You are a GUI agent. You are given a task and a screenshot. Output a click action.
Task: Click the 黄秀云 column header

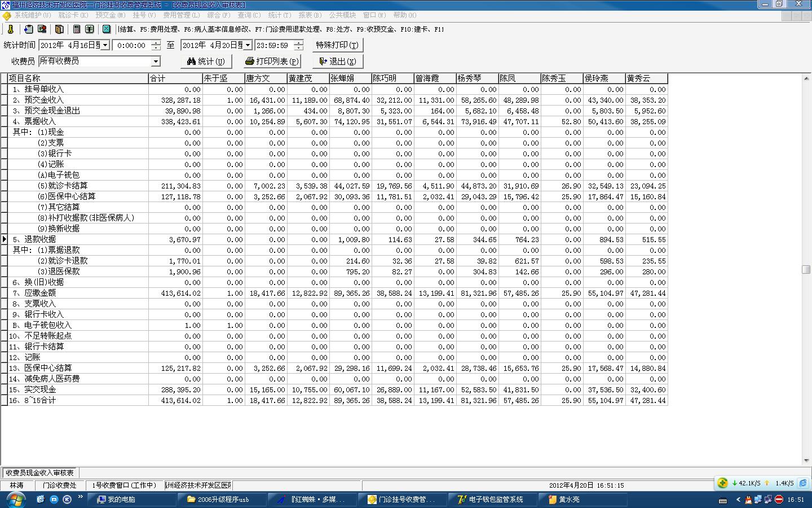(x=646, y=78)
